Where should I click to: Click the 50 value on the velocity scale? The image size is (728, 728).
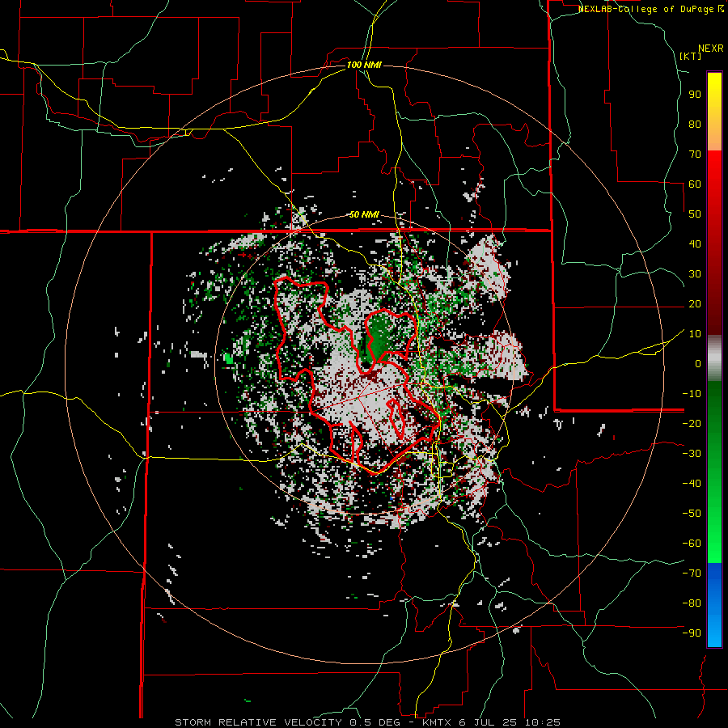click(x=695, y=214)
